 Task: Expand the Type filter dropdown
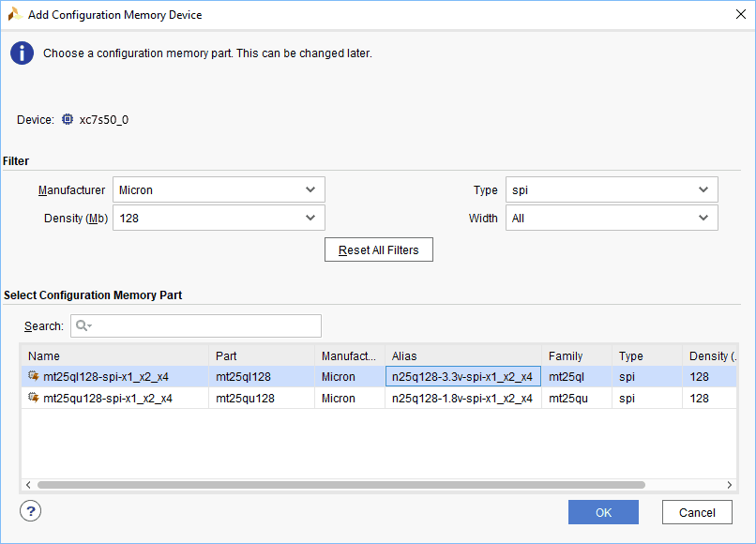(612, 190)
